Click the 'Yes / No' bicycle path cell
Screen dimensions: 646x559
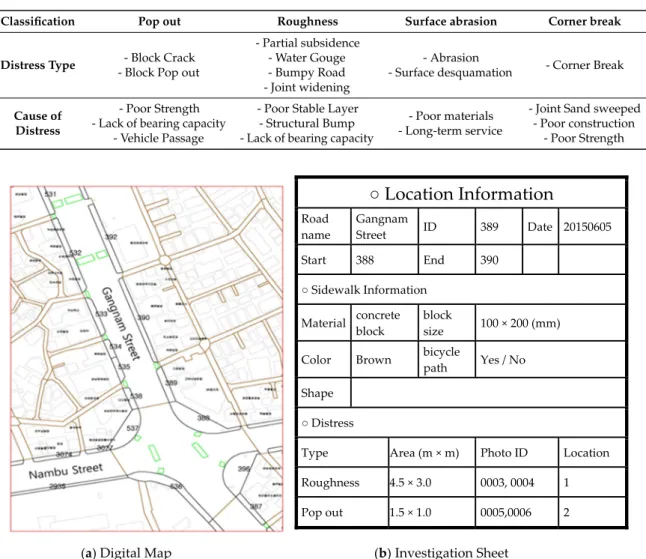coord(550,360)
